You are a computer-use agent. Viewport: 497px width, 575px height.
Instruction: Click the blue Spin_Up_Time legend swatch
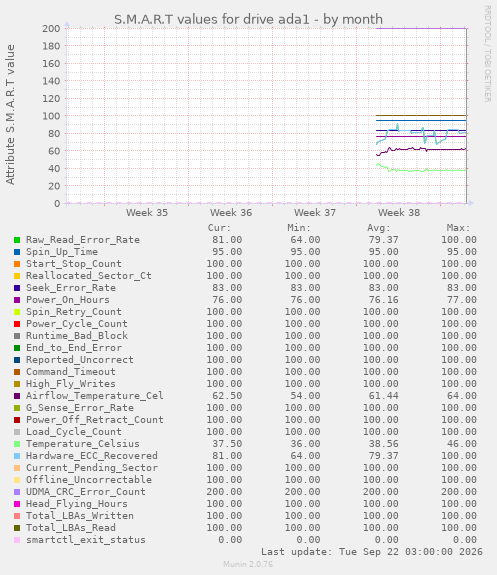point(17,252)
